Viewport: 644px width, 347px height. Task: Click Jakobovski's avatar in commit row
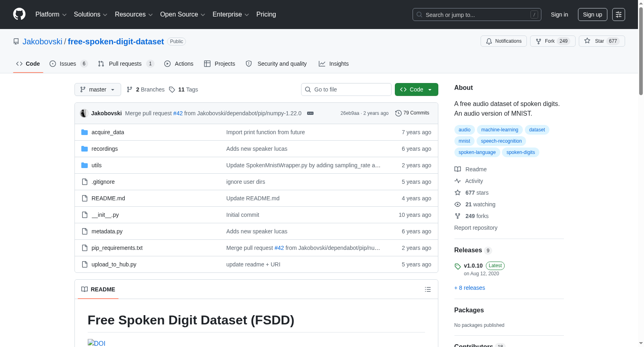[84, 113]
